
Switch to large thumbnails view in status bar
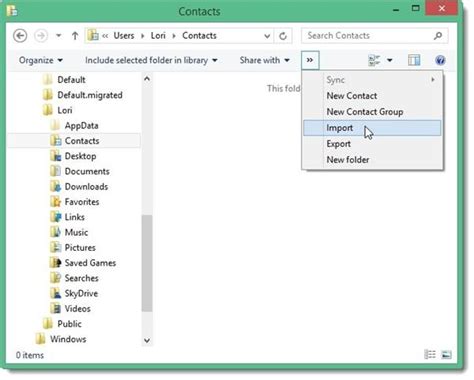446,354
